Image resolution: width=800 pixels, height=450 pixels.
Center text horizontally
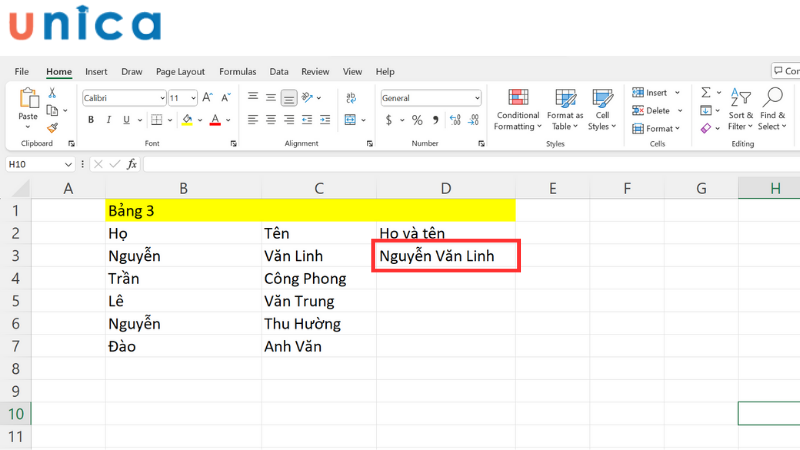[270, 120]
